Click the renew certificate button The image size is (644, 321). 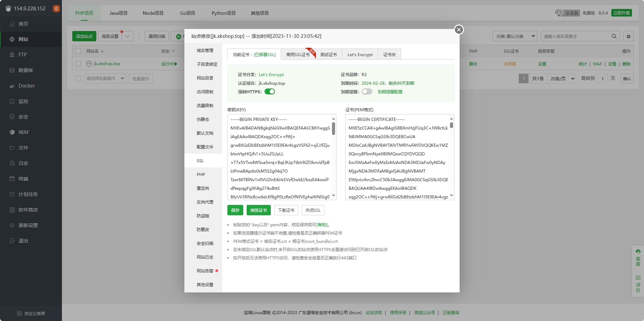(258, 210)
